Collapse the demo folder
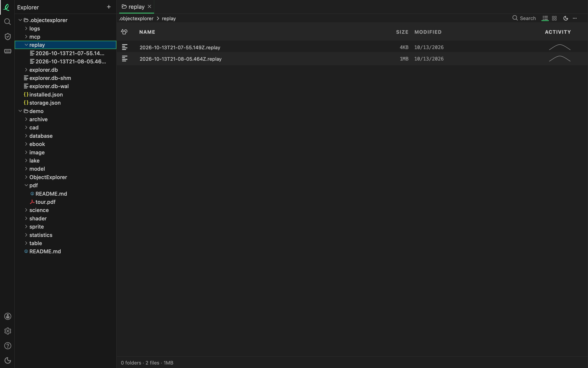 [20, 111]
